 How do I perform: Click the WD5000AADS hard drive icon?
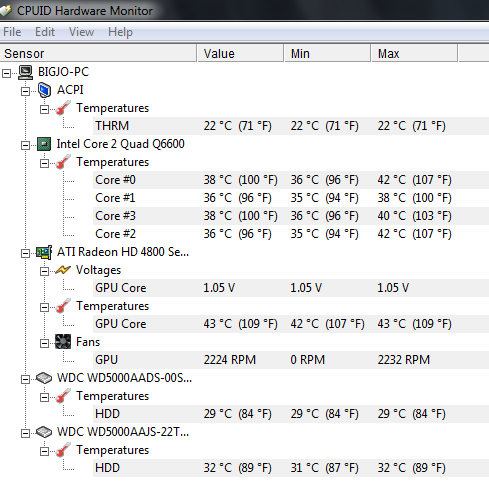pyautogui.click(x=44, y=378)
